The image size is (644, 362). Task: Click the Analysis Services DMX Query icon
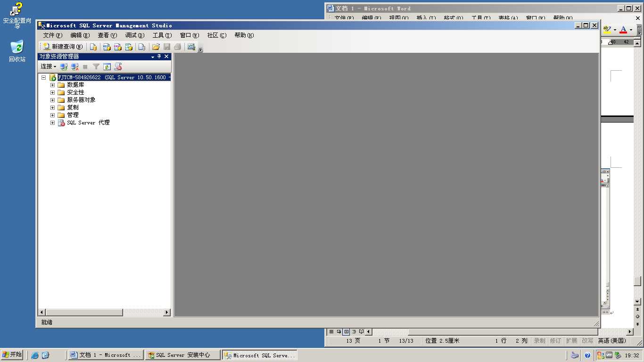(x=118, y=47)
